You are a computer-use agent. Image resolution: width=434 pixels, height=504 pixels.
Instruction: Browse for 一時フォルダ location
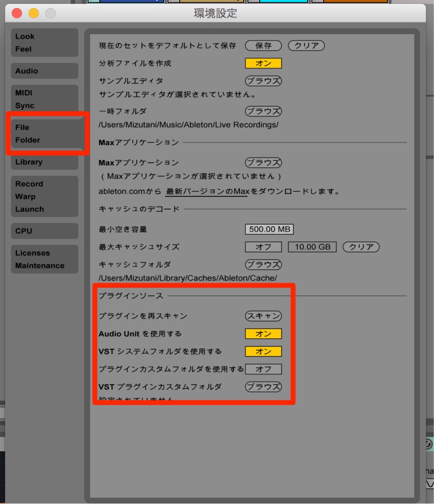point(263,111)
